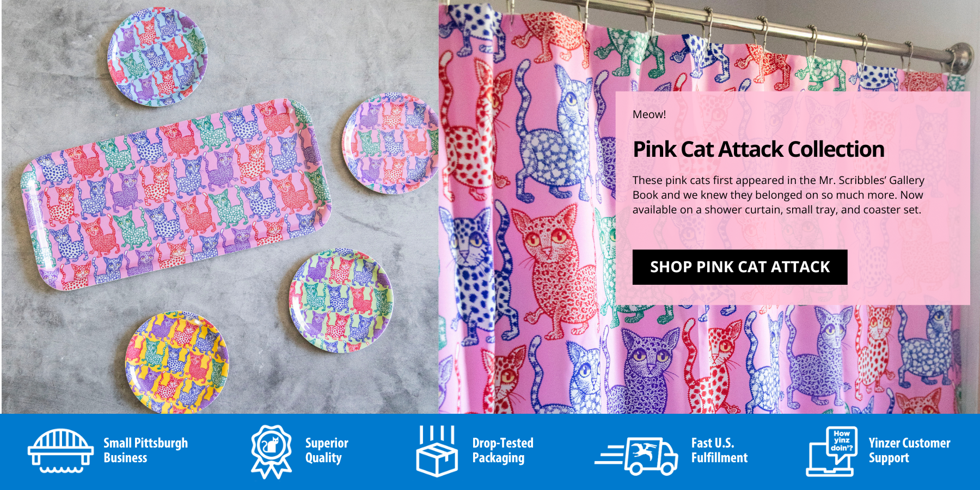Click the Superior Quality ribbon badge icon
Image resolution: width=980 pixels, height=490 pixels.
coord(271,451)
